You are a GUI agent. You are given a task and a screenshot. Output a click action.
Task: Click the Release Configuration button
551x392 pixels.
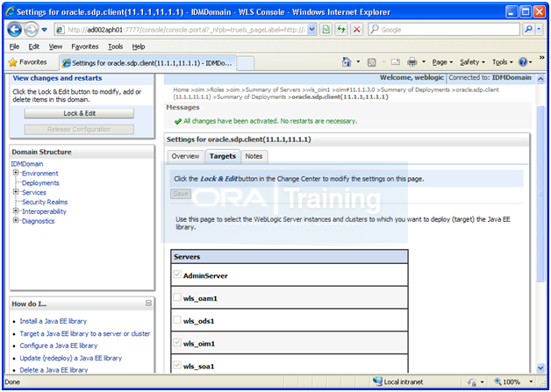(79, 129)
